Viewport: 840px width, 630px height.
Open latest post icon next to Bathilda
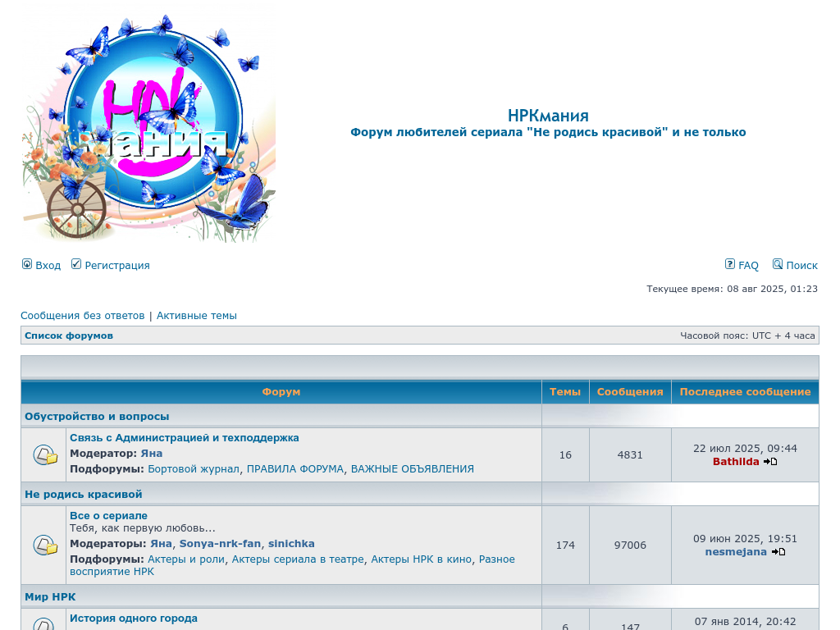770,462
